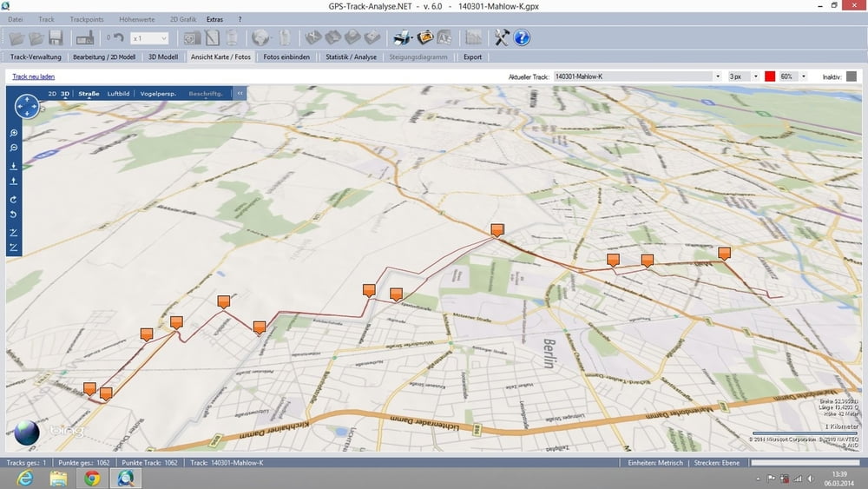Open the 60% opacity dropdown
This screenshot has width=868, height=489.
(804, 76)
